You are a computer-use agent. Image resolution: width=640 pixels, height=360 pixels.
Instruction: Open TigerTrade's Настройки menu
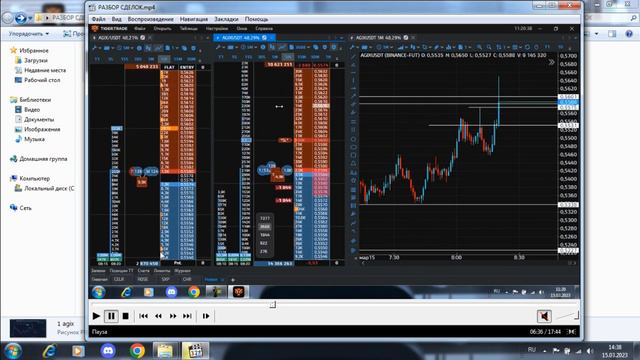(x=217, y=29)
